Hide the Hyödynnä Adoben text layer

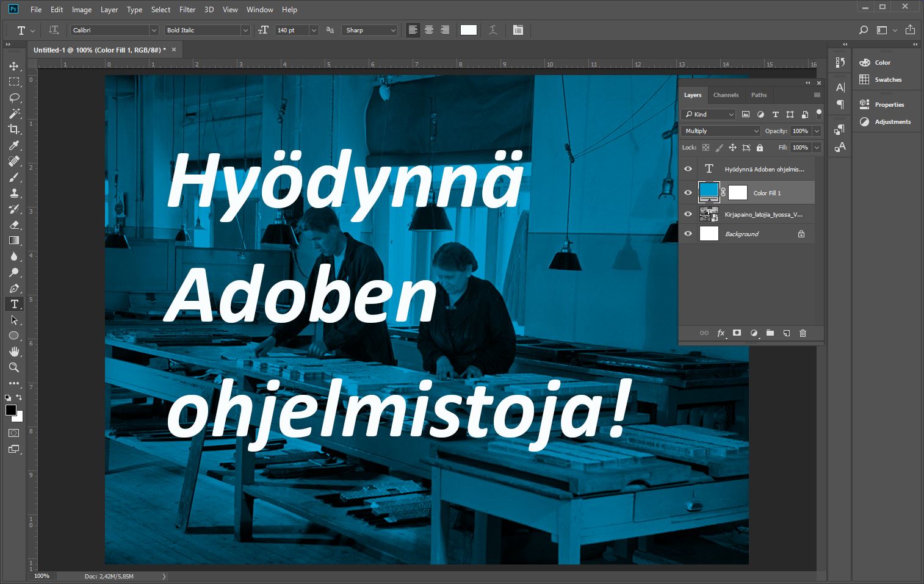(x=688, y=169)
